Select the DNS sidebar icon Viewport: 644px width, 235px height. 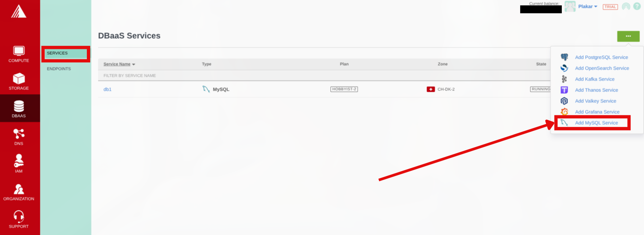click(x=19, y=134)
